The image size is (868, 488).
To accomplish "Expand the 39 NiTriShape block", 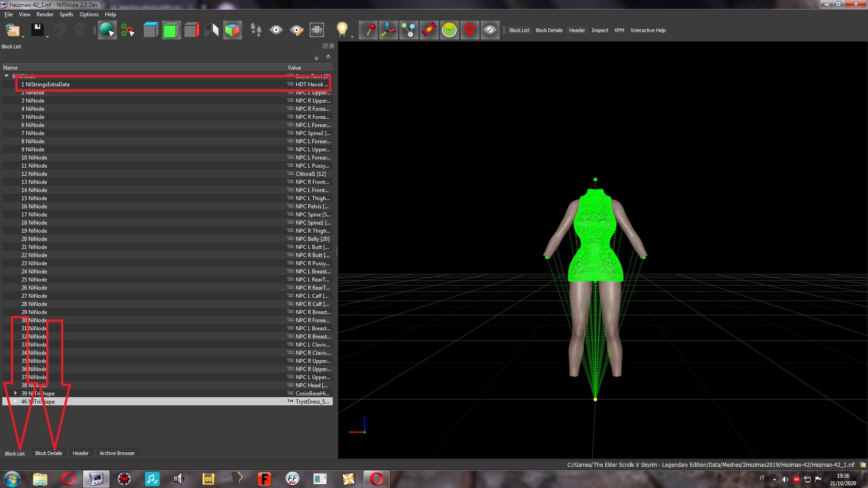I will pyautogui.click(x=16, y=393).
